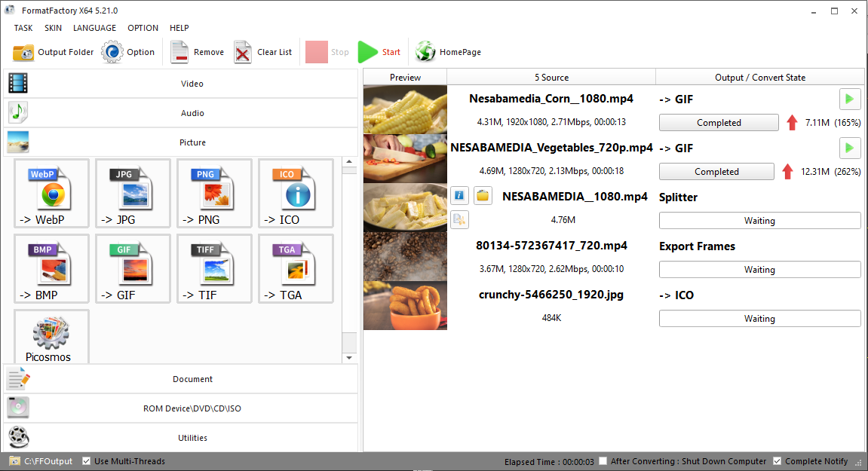Click the -> TGA format icon
Viewport: 868px width, 471px height.
pyautogui.click(x=296, y=268)
